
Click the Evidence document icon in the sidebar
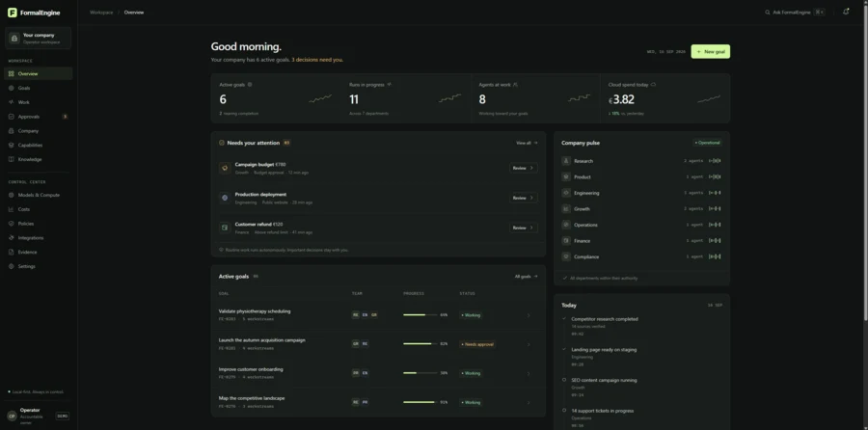pyautogui.click(x=12, y=253)
